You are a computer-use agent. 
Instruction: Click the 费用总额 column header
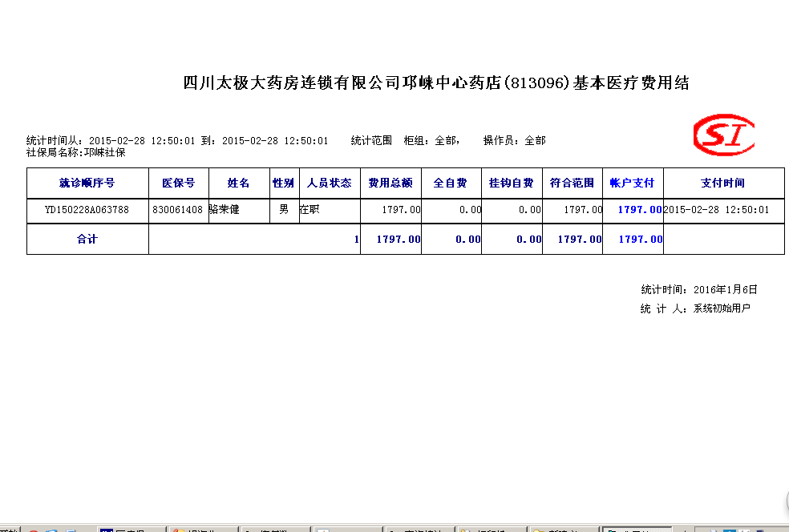pos(390,183)
